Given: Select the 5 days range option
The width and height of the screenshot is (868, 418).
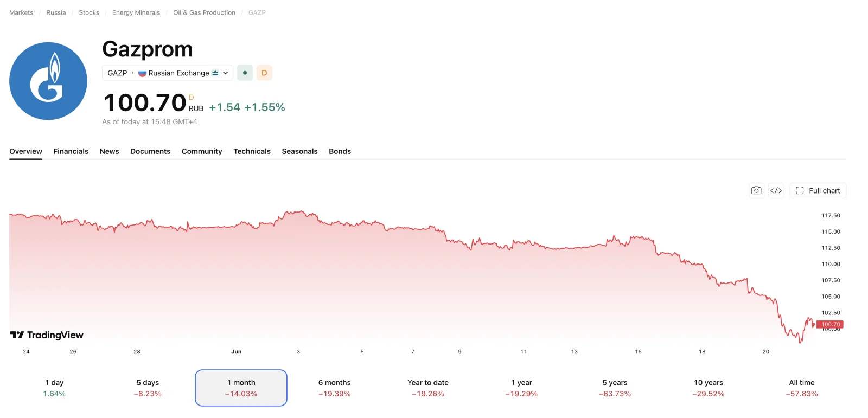Looking at the screenshot, I should [x=148, y=388].
